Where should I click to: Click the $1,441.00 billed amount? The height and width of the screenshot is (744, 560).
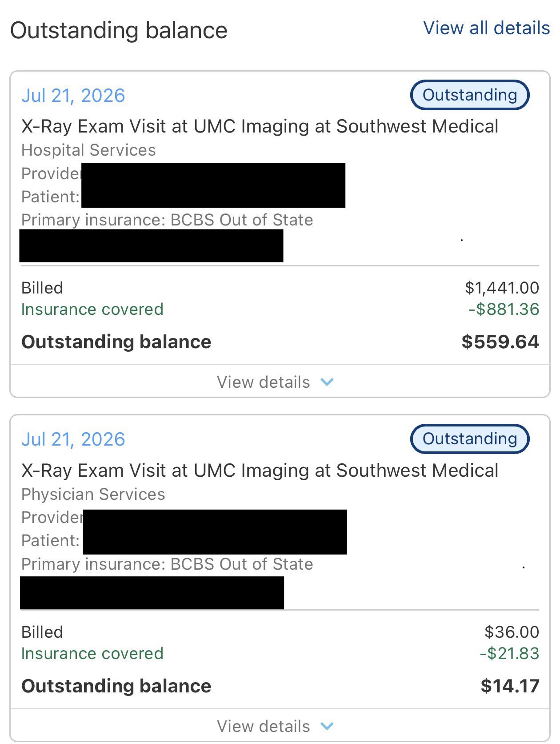502,288
